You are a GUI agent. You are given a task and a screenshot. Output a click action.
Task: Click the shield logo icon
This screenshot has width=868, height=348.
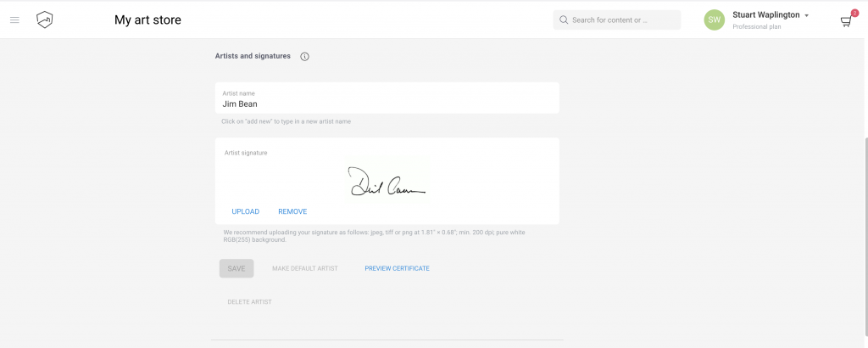coord(44,20)
